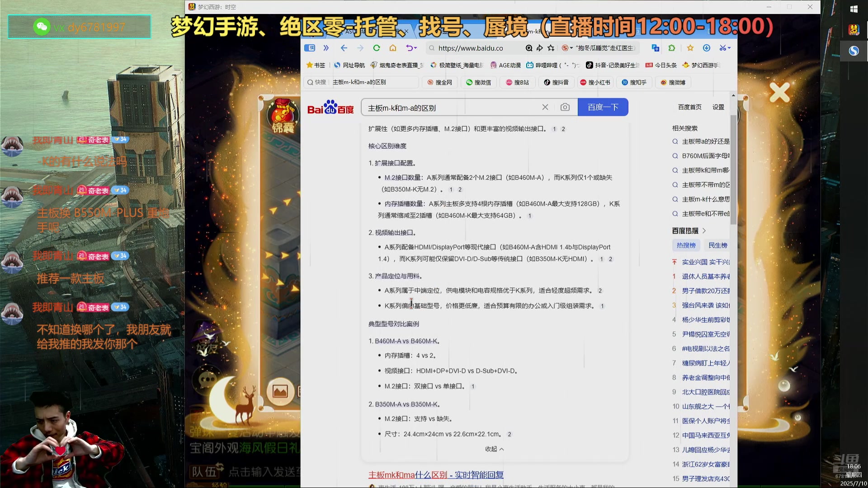Open hot search 退休人员基本养老
The width and height of the screenshot is (868, 488).
pyautogui.click(x=706, y=277)
